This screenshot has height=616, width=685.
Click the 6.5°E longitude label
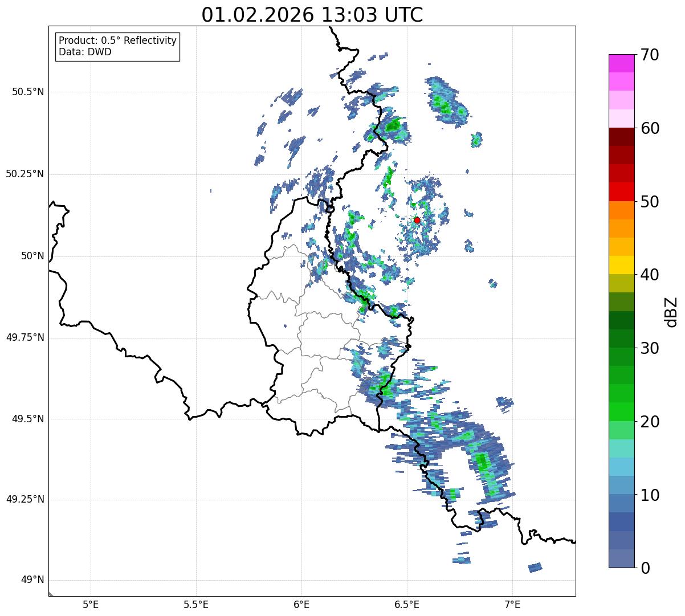point(407,604)
